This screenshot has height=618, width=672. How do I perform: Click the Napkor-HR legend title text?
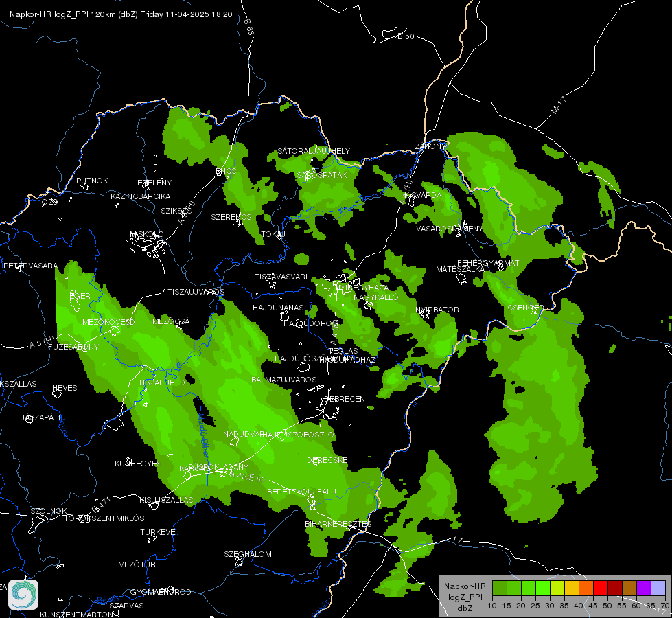(x=465, y=586)
